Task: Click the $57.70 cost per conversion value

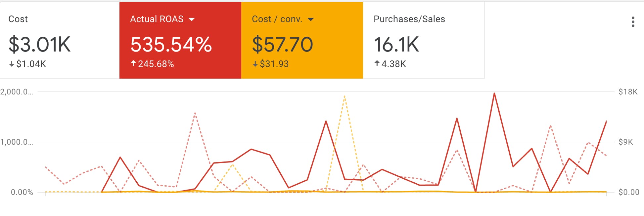Action: pyautogui.click(x=282, y=45)
